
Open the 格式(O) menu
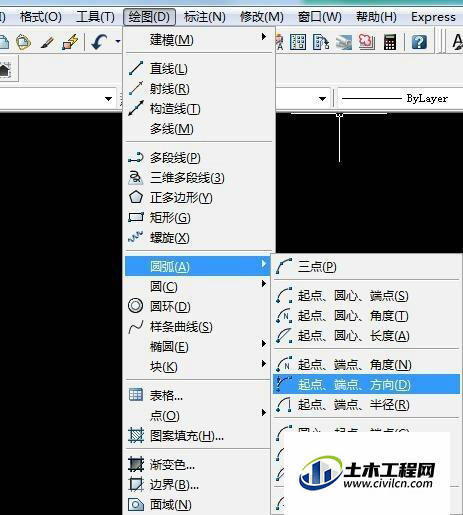coord(41,17)
